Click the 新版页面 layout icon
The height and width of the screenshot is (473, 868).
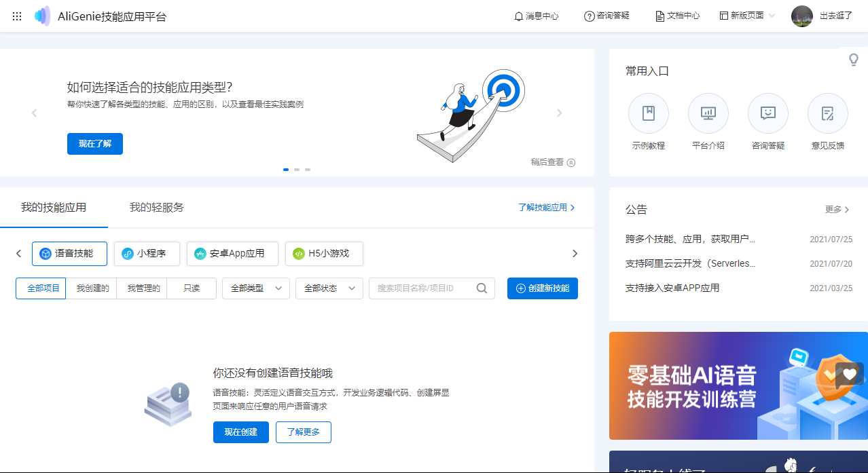click(x=724, y=16)
